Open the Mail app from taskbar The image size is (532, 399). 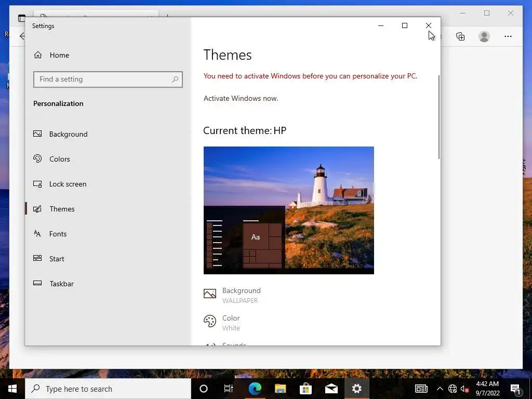[331, 389]
